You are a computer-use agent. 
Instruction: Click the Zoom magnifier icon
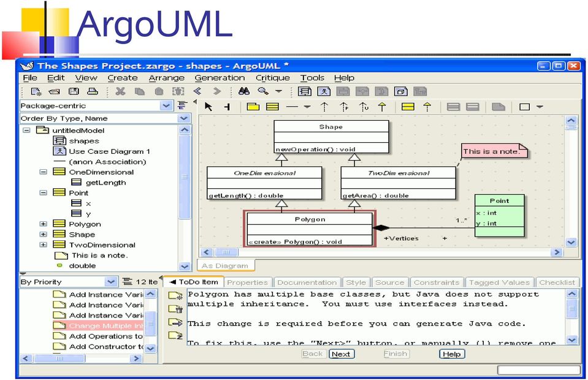pos(263,91)
